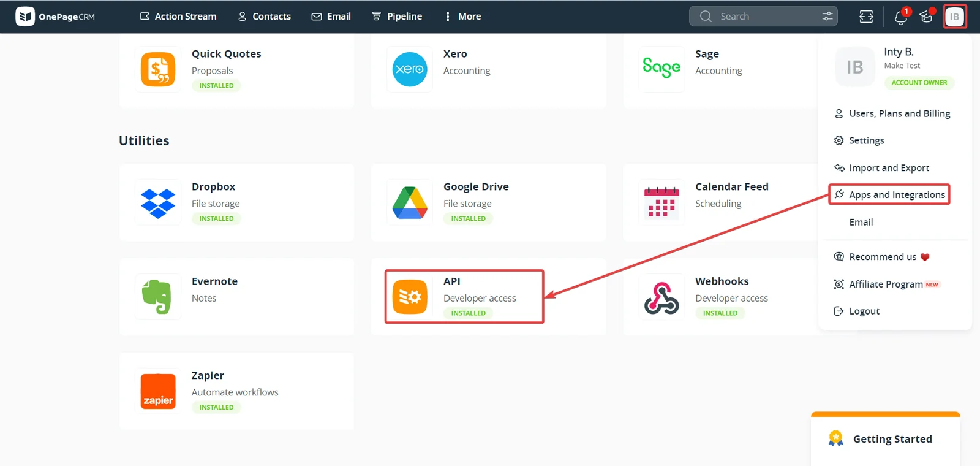Open the Xero accounting logo

coord(410,69)
